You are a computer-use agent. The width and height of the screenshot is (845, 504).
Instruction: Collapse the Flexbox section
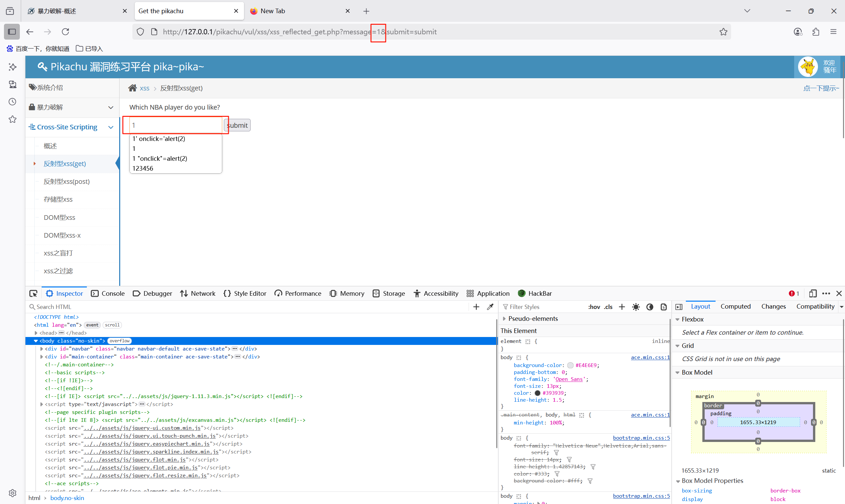point(677,319)
